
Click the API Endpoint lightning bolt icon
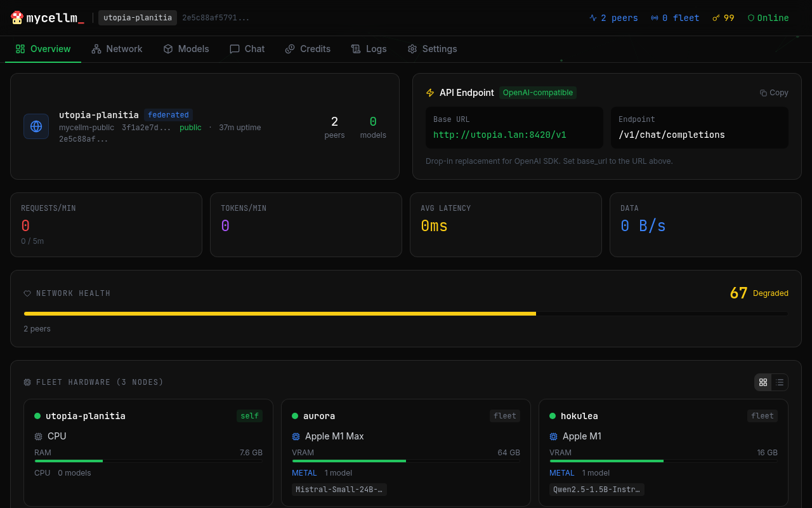429,92
